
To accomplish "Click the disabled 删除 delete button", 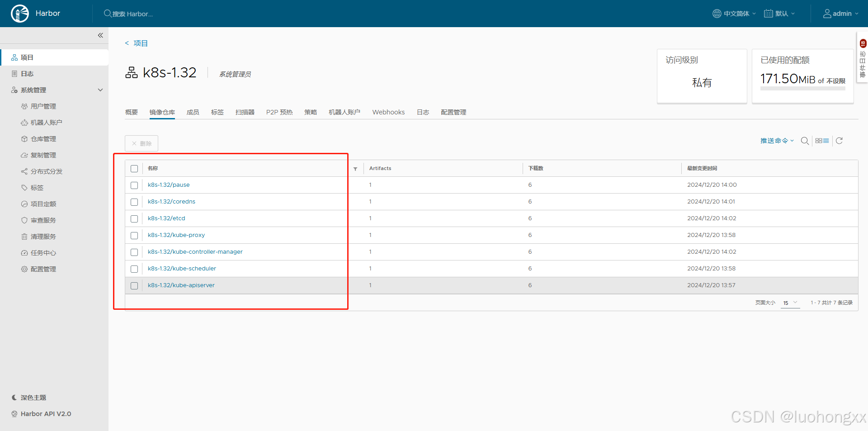I will tap(142, 143).
